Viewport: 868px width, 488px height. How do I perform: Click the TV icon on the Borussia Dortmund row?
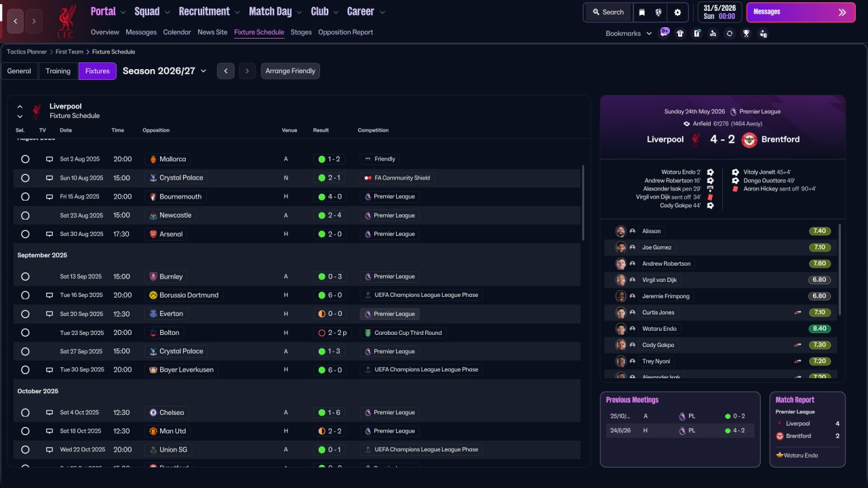click(49, 296)
